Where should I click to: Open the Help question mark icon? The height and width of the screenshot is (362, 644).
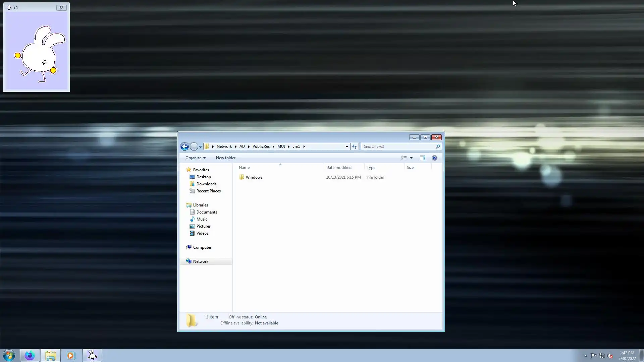point(434,158)
